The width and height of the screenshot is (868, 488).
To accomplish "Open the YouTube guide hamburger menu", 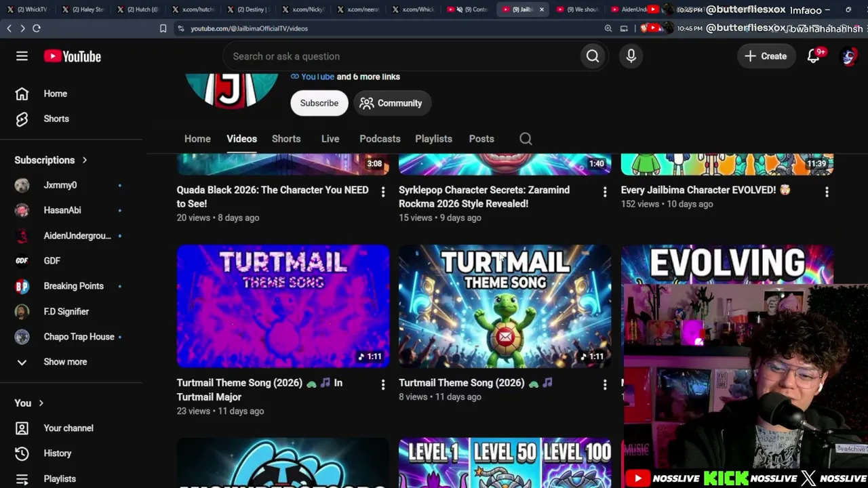I will point(22,56).
